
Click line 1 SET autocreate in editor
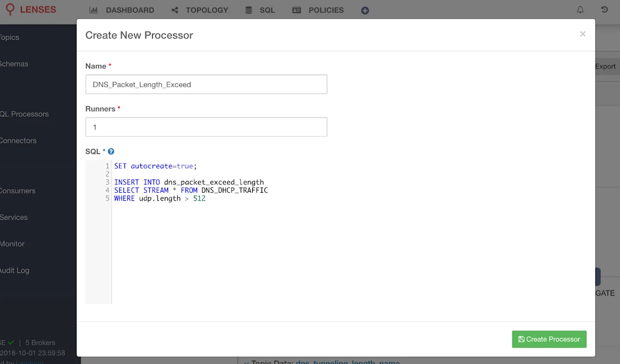pos(155,166)
